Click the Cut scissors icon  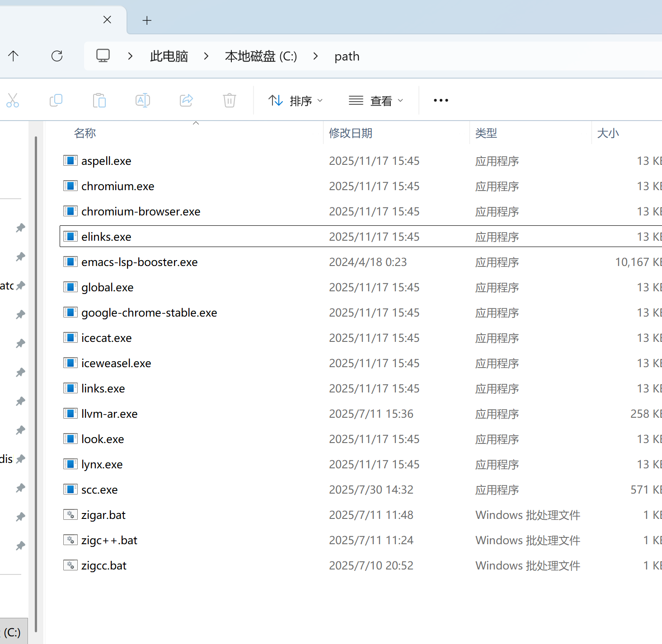tap(13, 100)
